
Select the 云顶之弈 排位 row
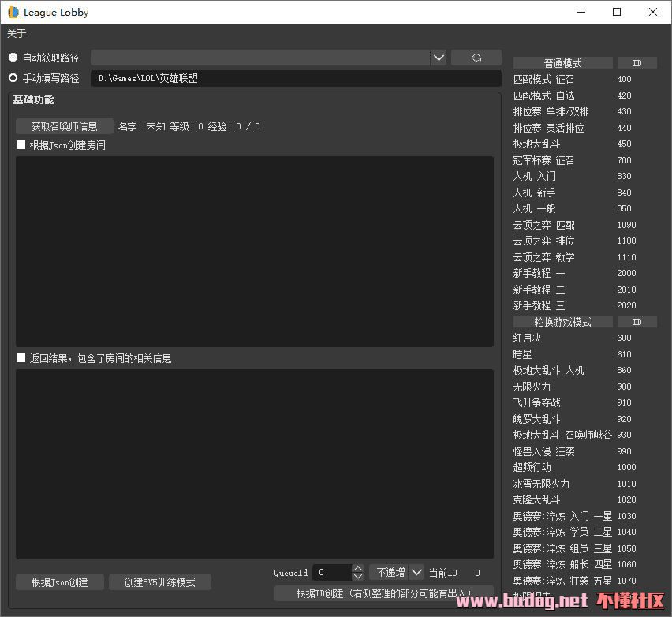(544, 241)
